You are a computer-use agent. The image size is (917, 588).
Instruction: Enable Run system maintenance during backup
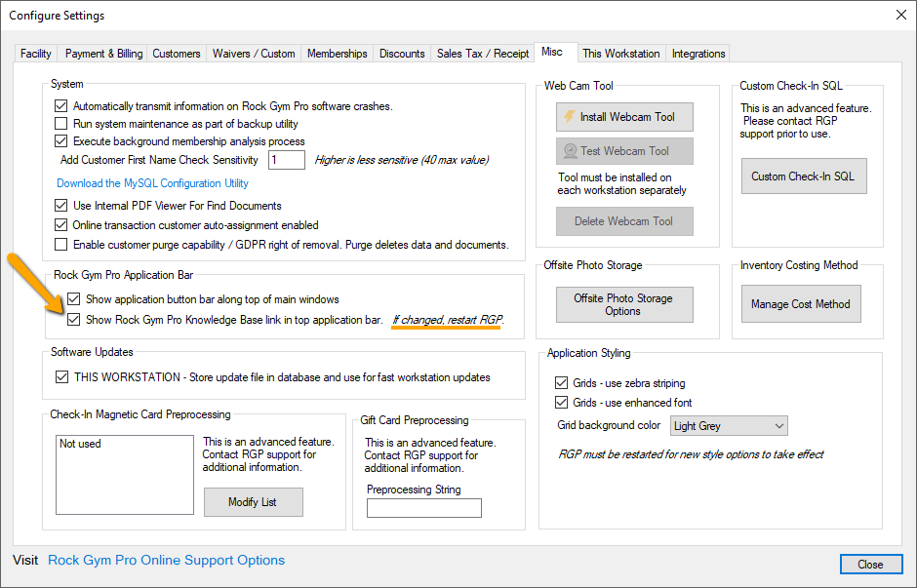(60, 124)
